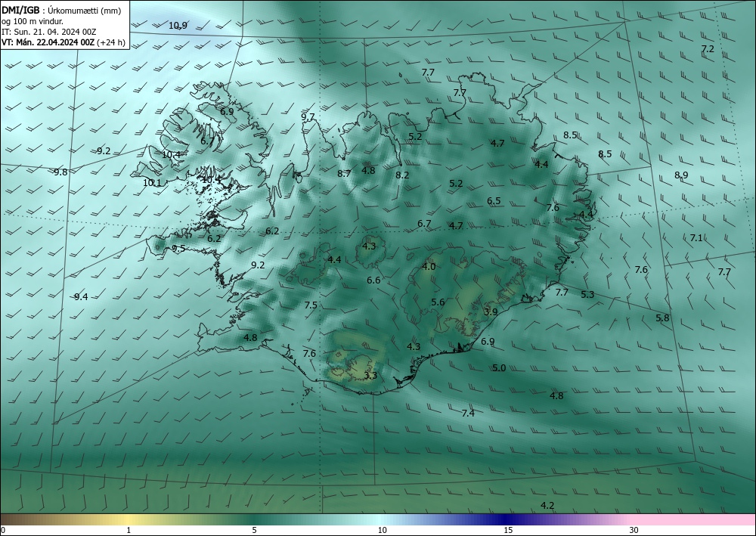The width and height of the screenshot is (756, 536).
Task: Click the 9.4 value on the map
Action: 81,297
